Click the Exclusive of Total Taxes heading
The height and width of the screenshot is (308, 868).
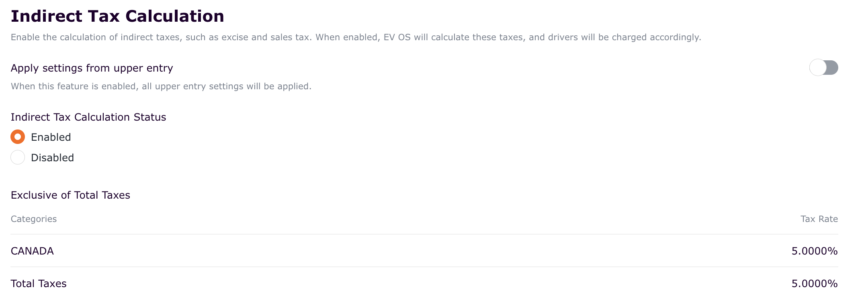70,195
